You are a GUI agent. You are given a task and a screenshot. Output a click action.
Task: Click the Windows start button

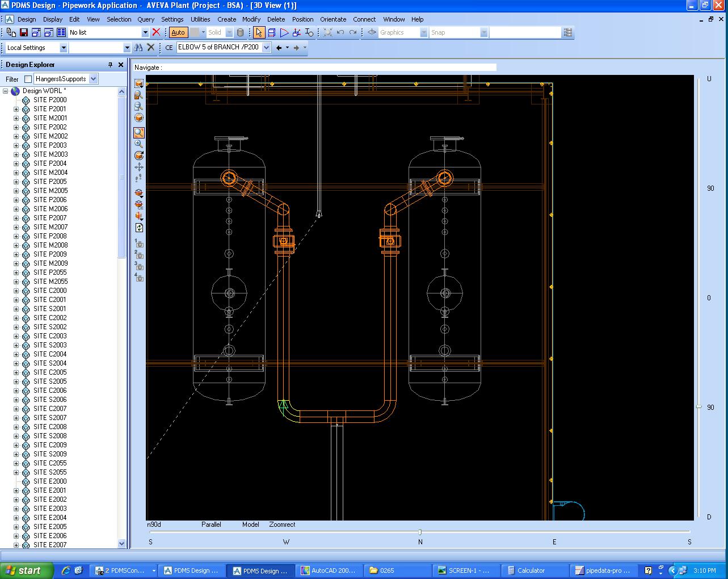coord(27,570)
